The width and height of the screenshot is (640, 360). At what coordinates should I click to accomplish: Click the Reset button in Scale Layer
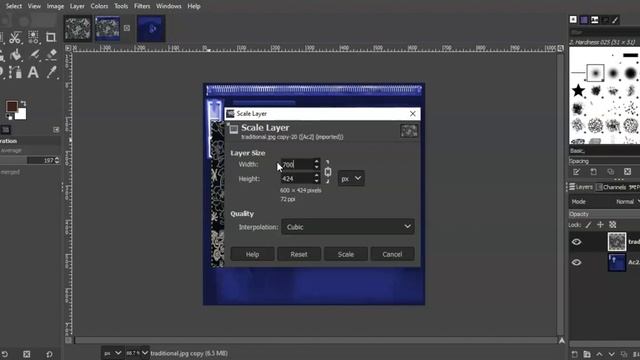tap(299, 254)
